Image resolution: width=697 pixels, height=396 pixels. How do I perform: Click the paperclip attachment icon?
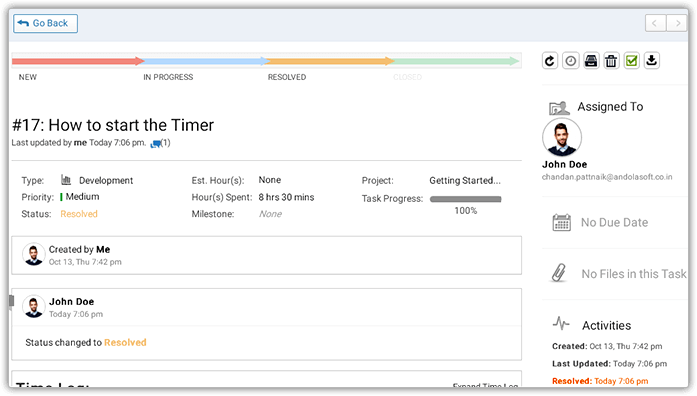(x=559, y=273)
